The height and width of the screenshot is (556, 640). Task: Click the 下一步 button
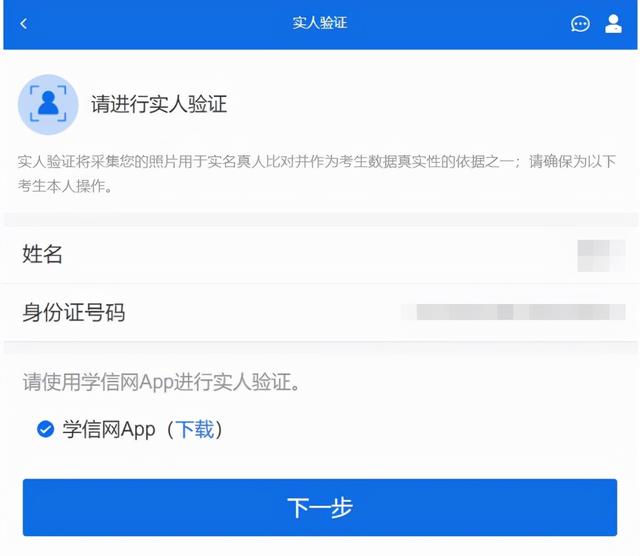(x=320, y=507)
